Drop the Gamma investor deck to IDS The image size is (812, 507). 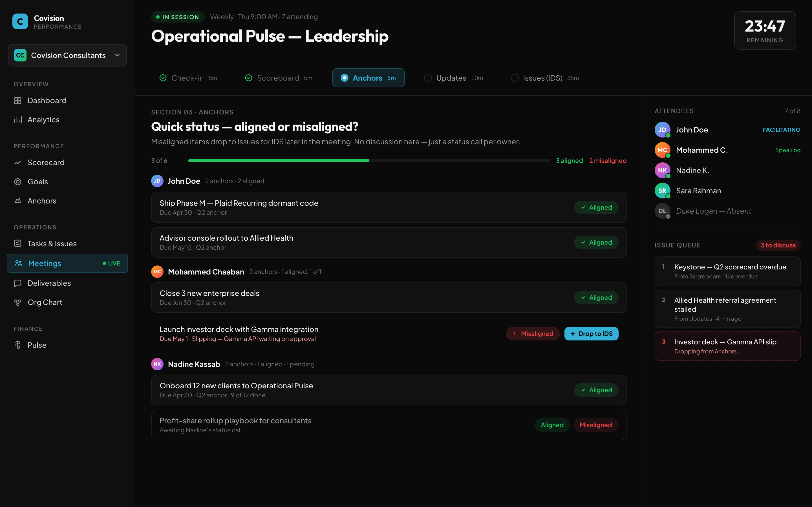[591, 334]
